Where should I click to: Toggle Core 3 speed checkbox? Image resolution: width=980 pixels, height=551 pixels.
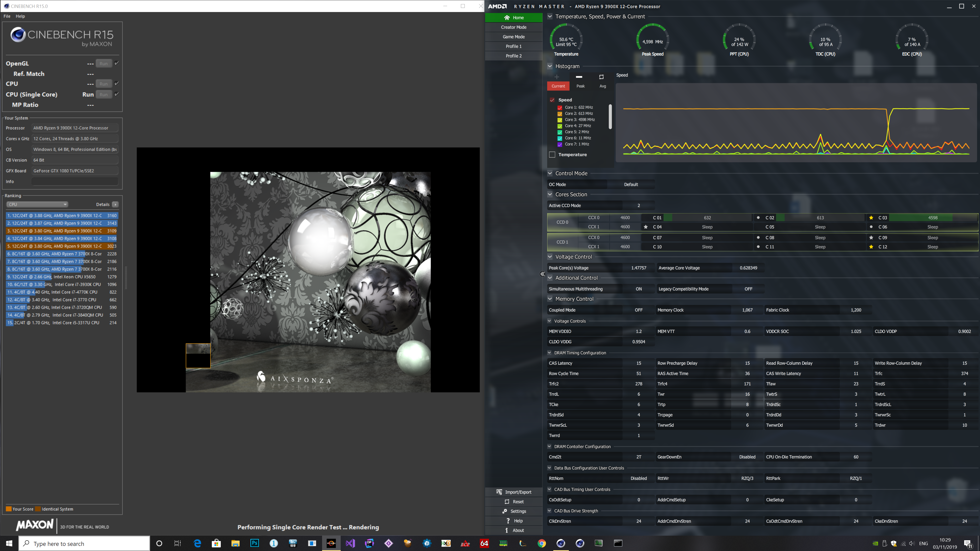560,120
